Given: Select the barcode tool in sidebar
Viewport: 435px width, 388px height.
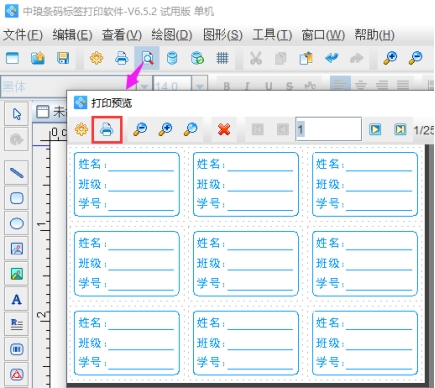Looking at the screenshot, I should point(16,349).
